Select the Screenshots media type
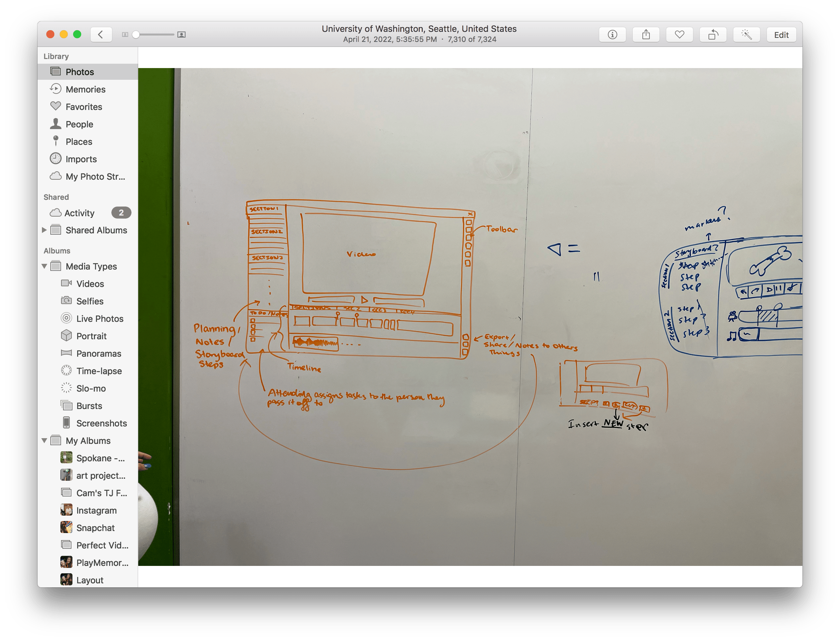840x641 pixels. [101, 423]
